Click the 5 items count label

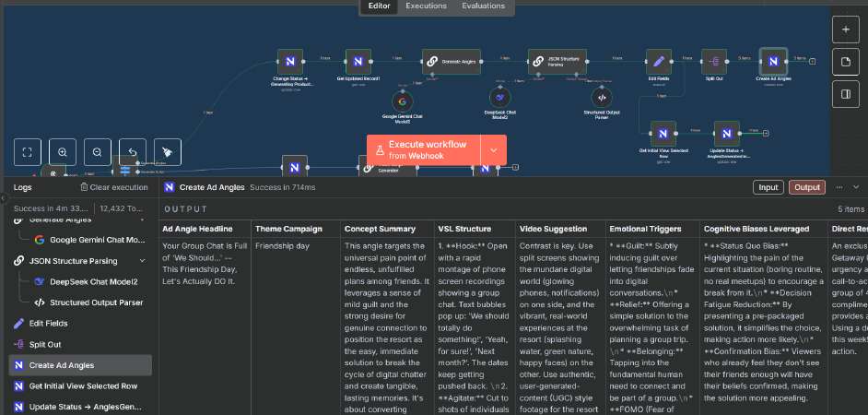[x=850, y=209]
